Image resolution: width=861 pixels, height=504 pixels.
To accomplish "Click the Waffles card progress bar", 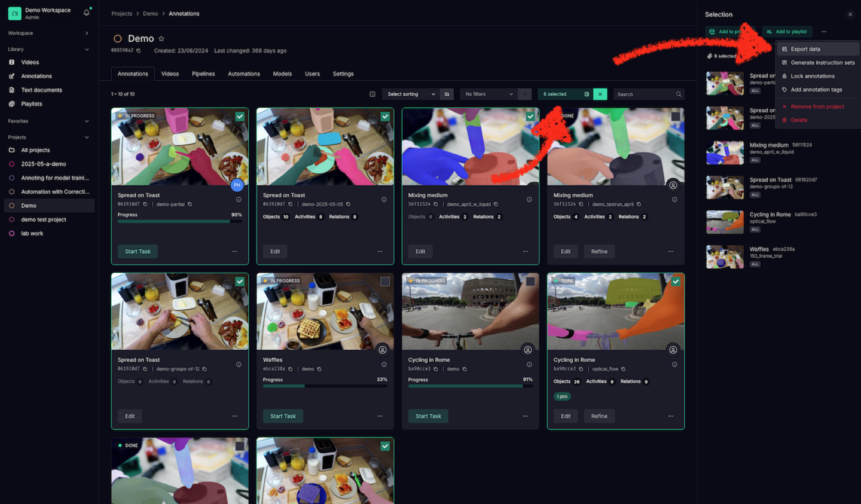I will (325, 386).
